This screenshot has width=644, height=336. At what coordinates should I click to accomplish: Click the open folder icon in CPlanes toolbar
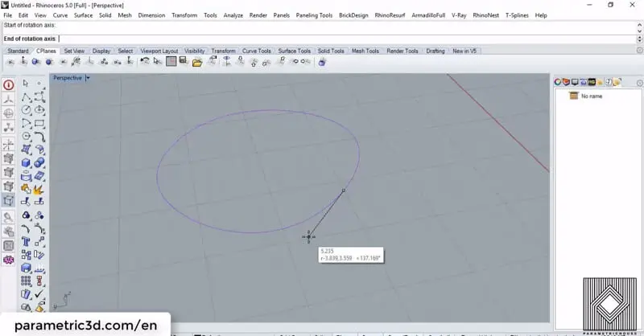point(196,62)
